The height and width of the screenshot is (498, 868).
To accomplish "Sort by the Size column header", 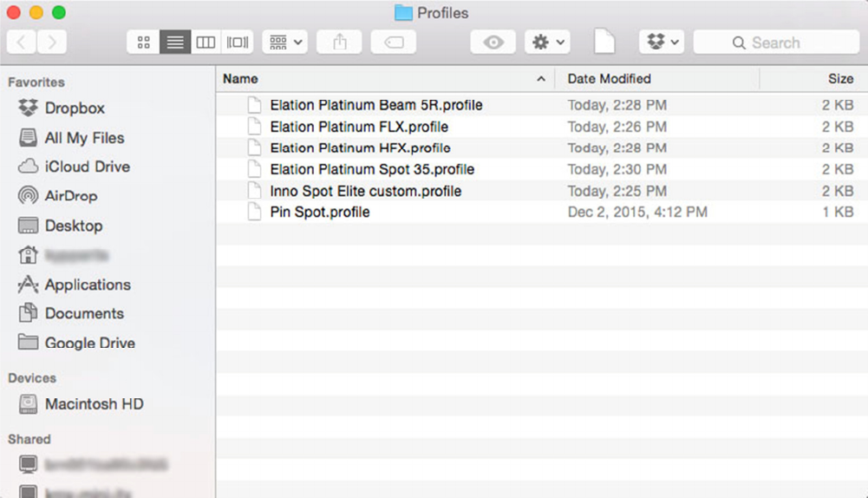I will pyautogui.click(x=813, y=79).
